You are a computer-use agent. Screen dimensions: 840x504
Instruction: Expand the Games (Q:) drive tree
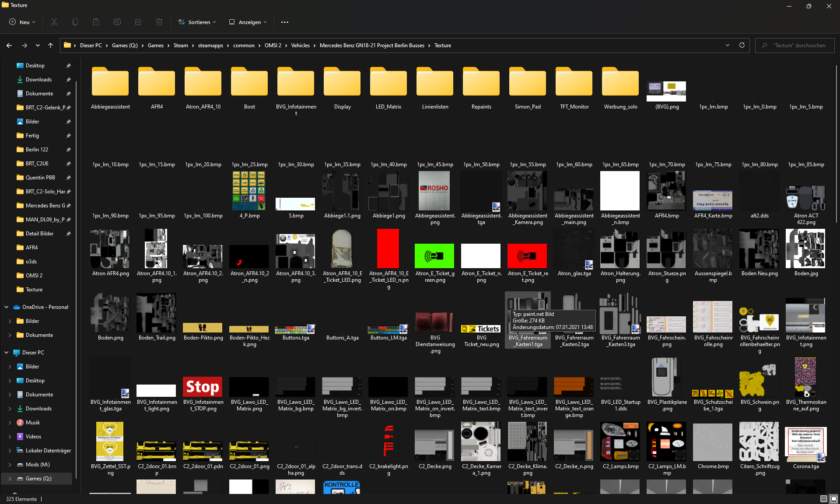click(x=10, y=479)
